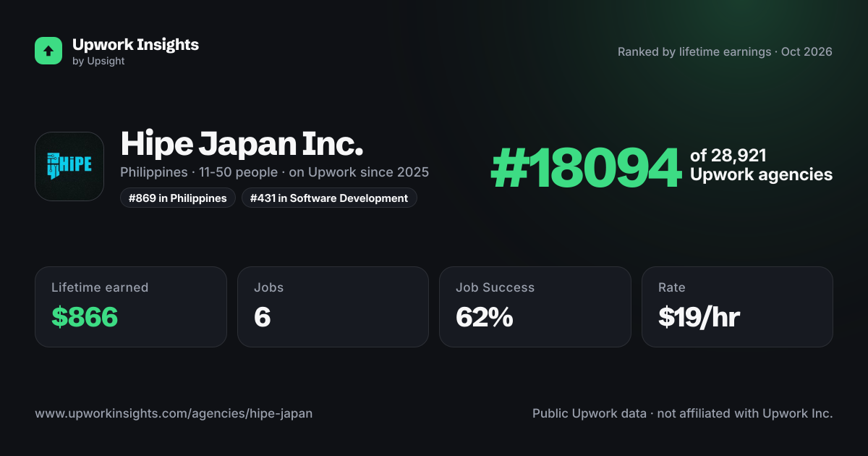Click the 'Lifetime earned' card label
Screen dimensions: 868x456
point(100,287)
